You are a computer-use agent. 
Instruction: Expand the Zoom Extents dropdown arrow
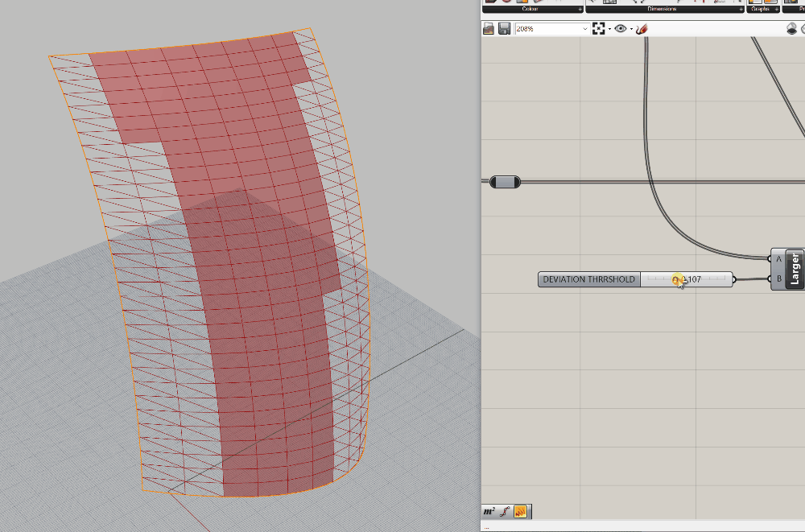click(x=609, y=29)
